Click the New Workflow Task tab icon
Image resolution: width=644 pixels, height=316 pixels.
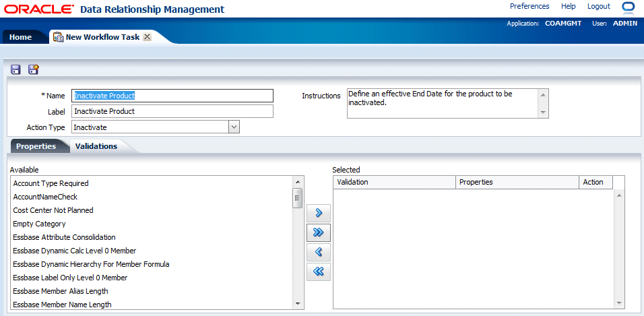point(59,37)
